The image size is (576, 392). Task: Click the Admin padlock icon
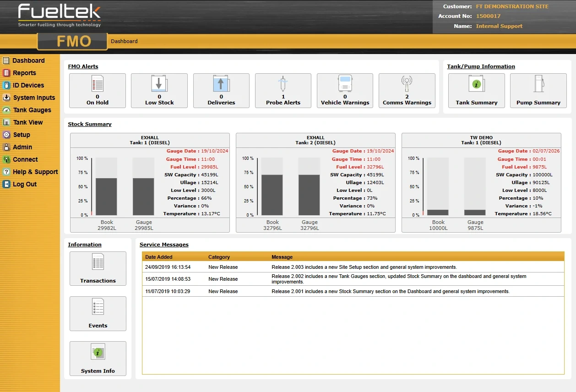pyautogui.click(x=6, y=147)
